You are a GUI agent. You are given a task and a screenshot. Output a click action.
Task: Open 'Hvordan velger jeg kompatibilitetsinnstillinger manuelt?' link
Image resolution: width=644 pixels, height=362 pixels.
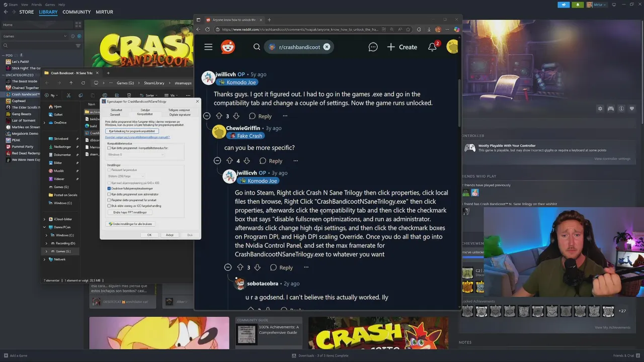137,137
